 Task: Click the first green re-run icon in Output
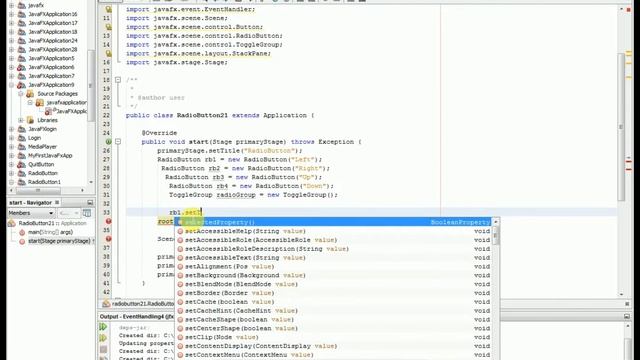click(x=103, y=327)
